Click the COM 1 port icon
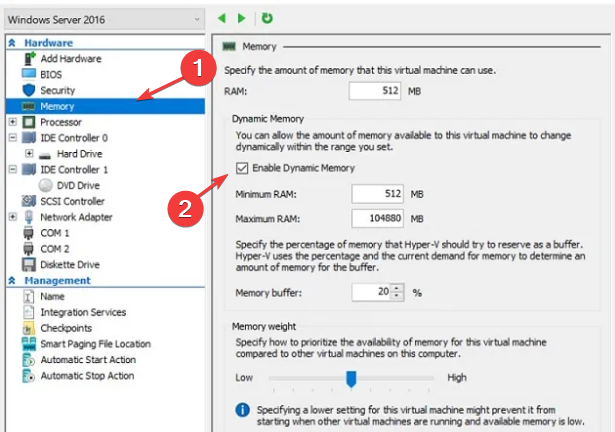Screen dimensions: 615x432 (29, 233)
